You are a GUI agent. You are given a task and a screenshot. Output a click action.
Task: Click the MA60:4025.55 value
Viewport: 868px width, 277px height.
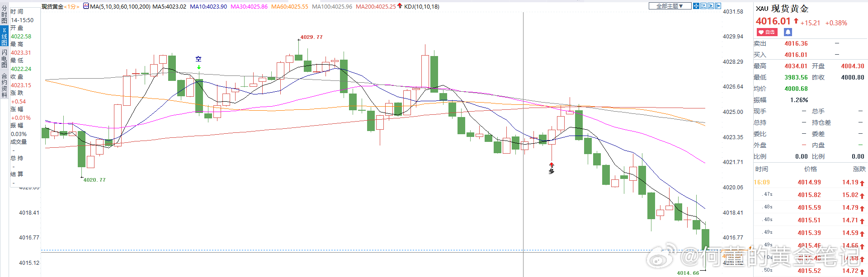(290, 6)
